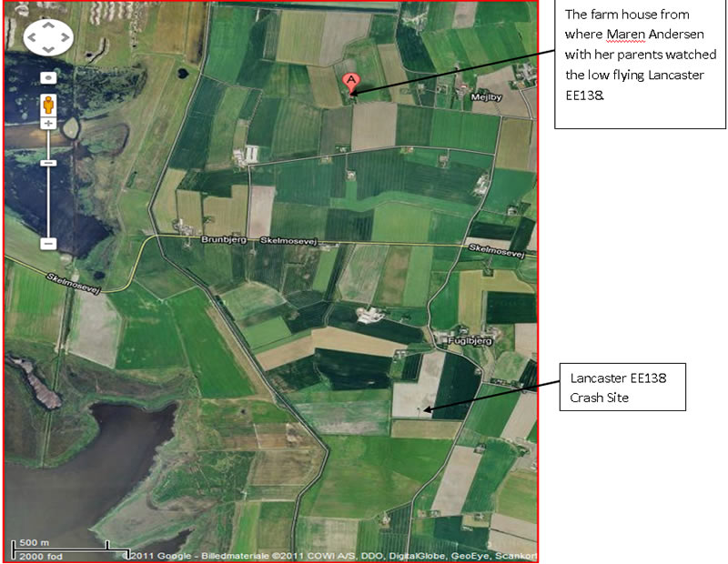The width and height of the screenshot is (728, 564).
Task: Click the central Skelmosevej road label
Action: coord(288,240)
